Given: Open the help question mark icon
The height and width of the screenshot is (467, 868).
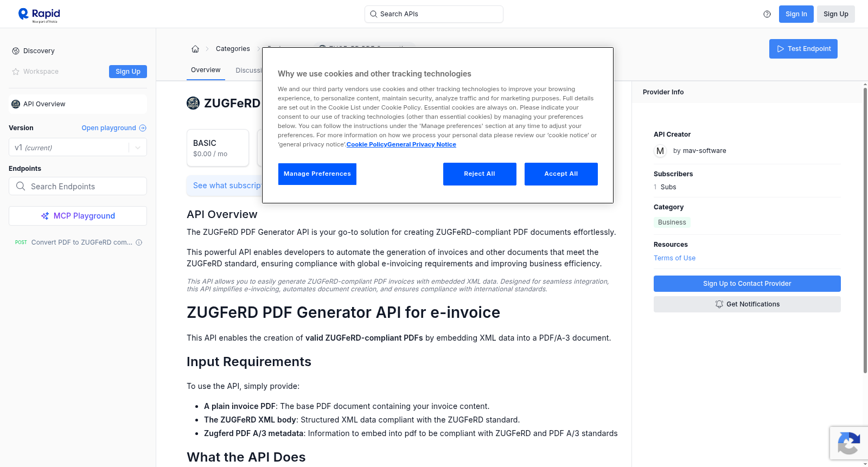Looking at the screenshot, I should pos(767,14).
